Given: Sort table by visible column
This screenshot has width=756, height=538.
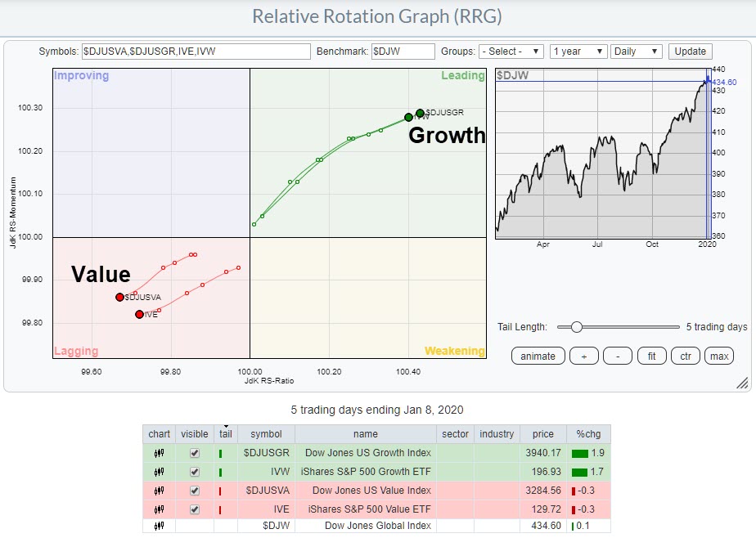Looking at the screenshot, I should (x=194, y=434).
